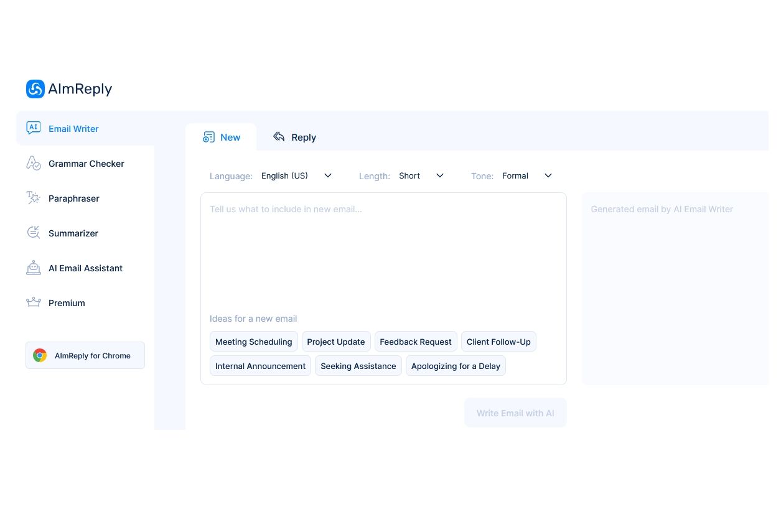
Task: Click the Chrome icon for AImReply extension
Action: [x=40, y=355]
